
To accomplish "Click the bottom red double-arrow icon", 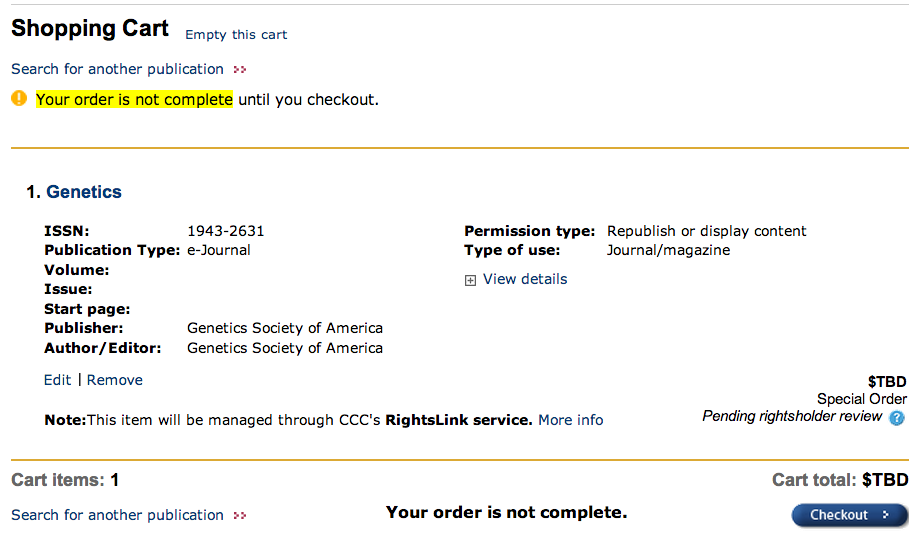I will pyautogui.click(x=239, y=515).
